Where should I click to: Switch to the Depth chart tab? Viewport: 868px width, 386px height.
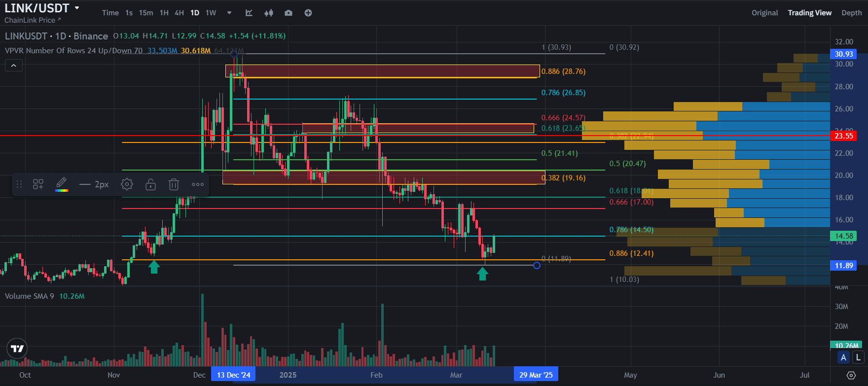pyautogui.click(x=852, y=13)
